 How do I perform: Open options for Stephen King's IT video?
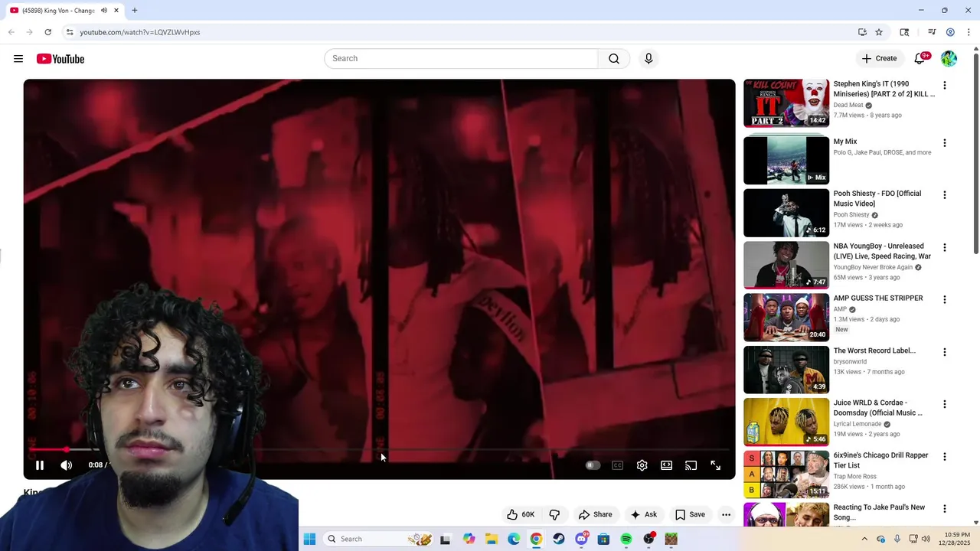[944, 86]
